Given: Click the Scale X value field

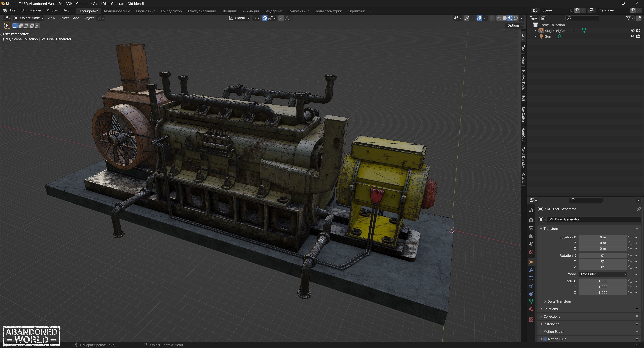Looking at the screenshot, I should (x=603, y=281).
